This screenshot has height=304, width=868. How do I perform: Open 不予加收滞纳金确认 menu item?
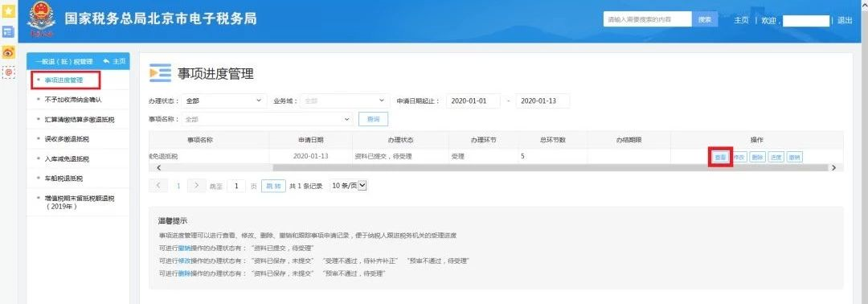[x=73, y=100]
